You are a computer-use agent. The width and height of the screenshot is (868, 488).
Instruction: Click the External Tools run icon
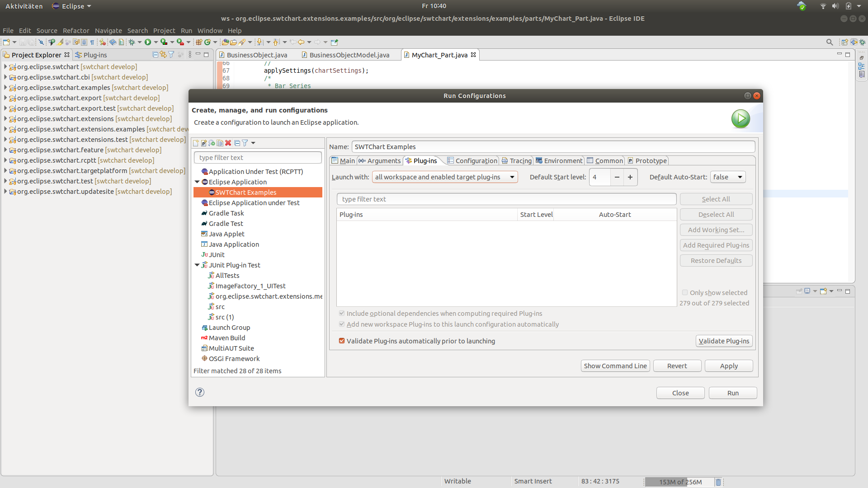(180, 42)
